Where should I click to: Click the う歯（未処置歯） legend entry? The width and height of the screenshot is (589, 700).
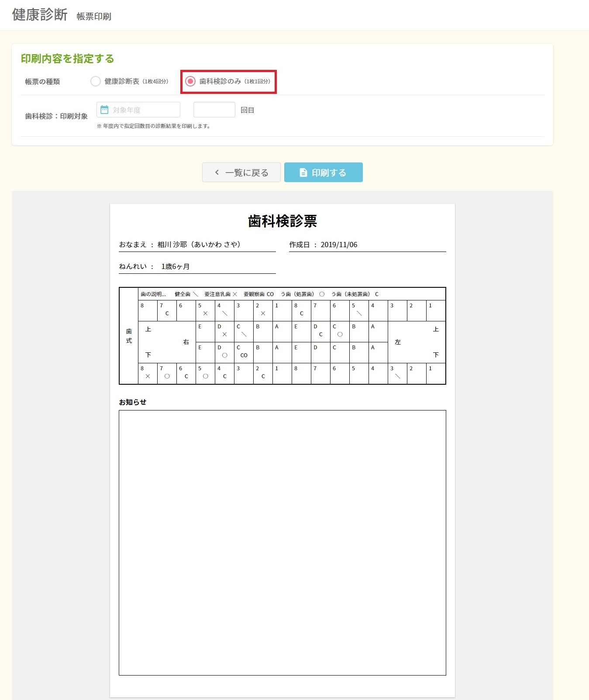click(355, 294)
